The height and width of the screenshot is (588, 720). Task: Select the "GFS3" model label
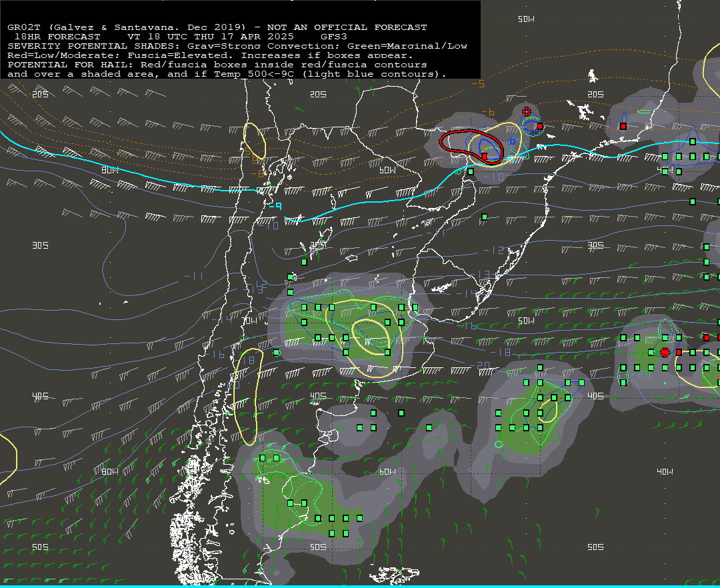pyautogui.click(x=334, y=37)
